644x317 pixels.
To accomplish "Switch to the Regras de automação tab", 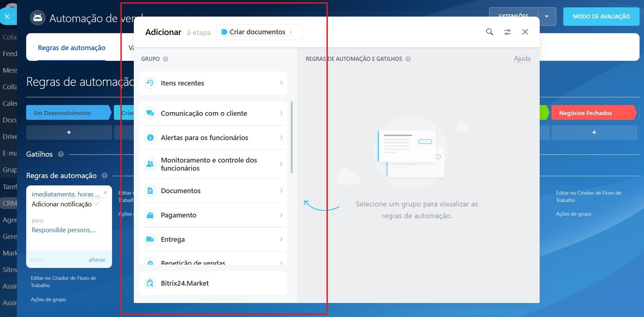I will (x=72, y=48).
